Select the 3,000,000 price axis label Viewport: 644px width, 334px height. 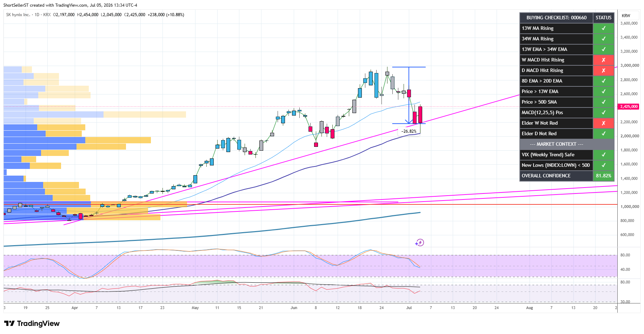click(x=629, y=65)
